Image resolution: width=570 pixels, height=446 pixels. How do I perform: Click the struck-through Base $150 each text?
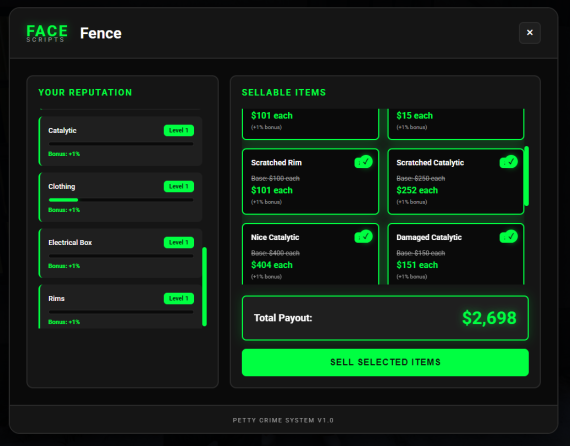421,253
